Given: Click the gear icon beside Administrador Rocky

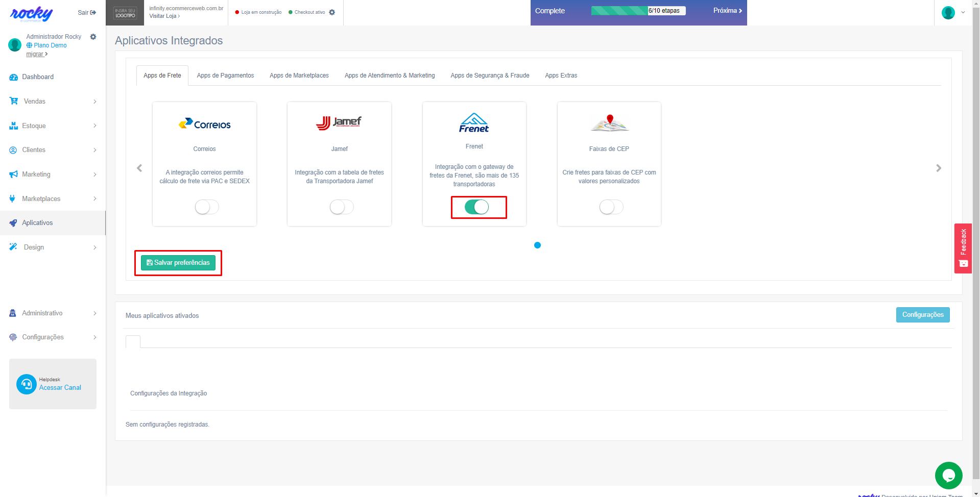Looking at the screenshot, I should coord(93,37).
